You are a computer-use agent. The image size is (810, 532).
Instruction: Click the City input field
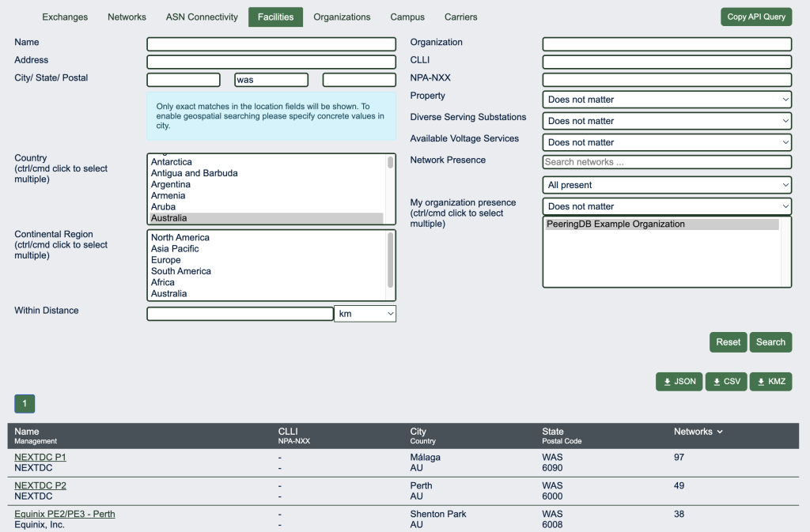tap(184, 80)
